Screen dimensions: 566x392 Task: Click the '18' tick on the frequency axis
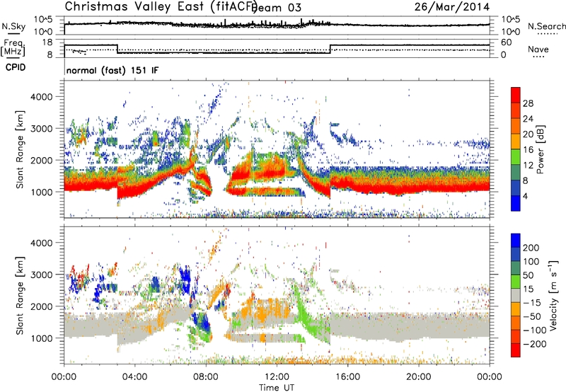(47, 42)
